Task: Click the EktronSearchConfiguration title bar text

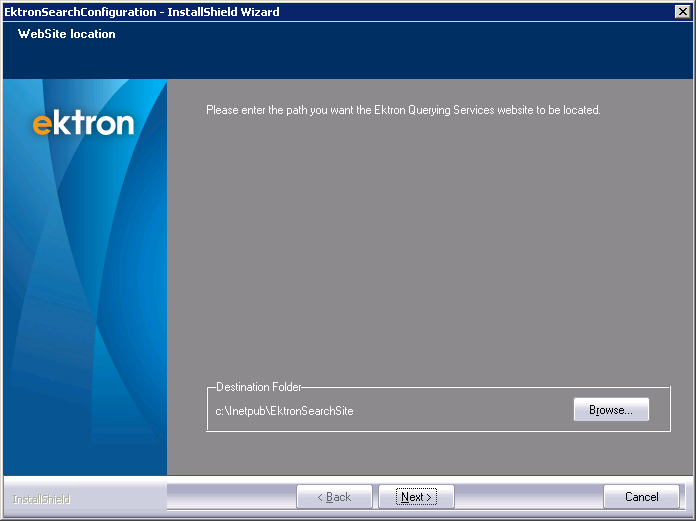Action: click(x=142, y=12)
